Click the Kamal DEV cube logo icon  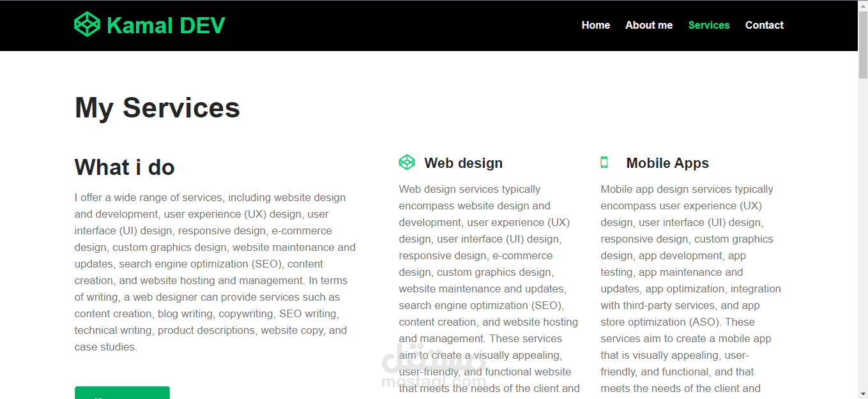click(88, 25)
